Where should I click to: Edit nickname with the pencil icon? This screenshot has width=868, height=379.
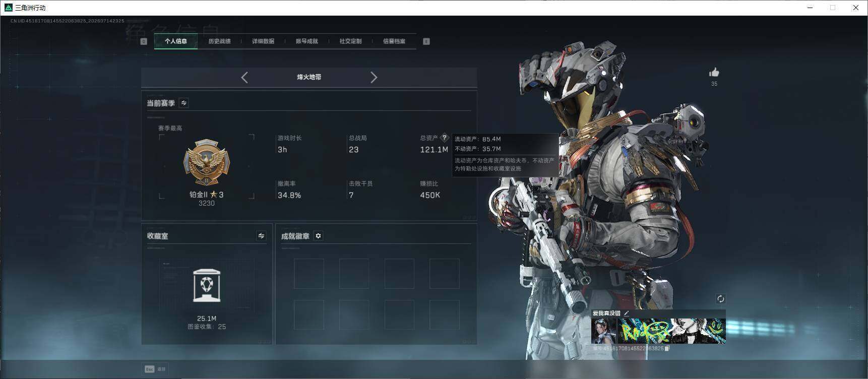[627, 313]
